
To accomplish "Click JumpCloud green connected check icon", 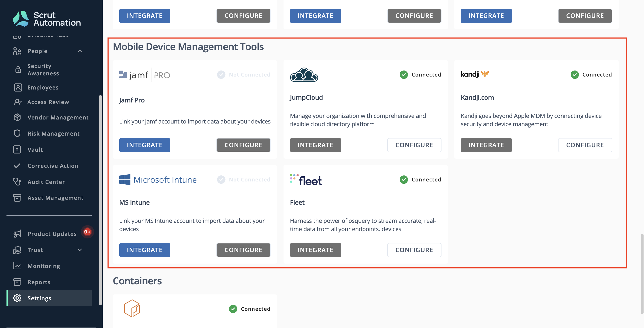I will (x=403, y=75).
